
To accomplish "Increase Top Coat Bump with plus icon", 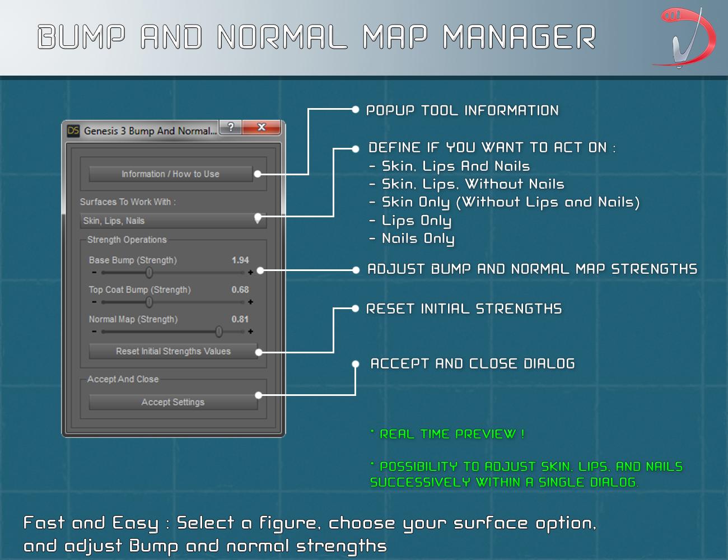I will [x=250, y=302].
